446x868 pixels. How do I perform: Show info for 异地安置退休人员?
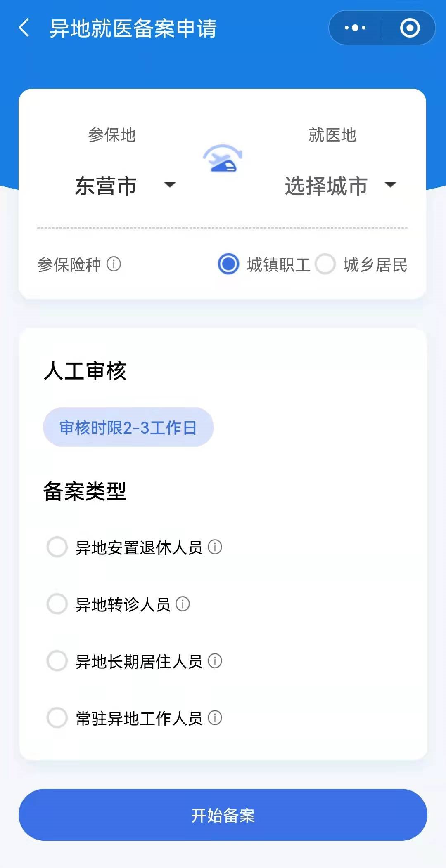[215, 547]
